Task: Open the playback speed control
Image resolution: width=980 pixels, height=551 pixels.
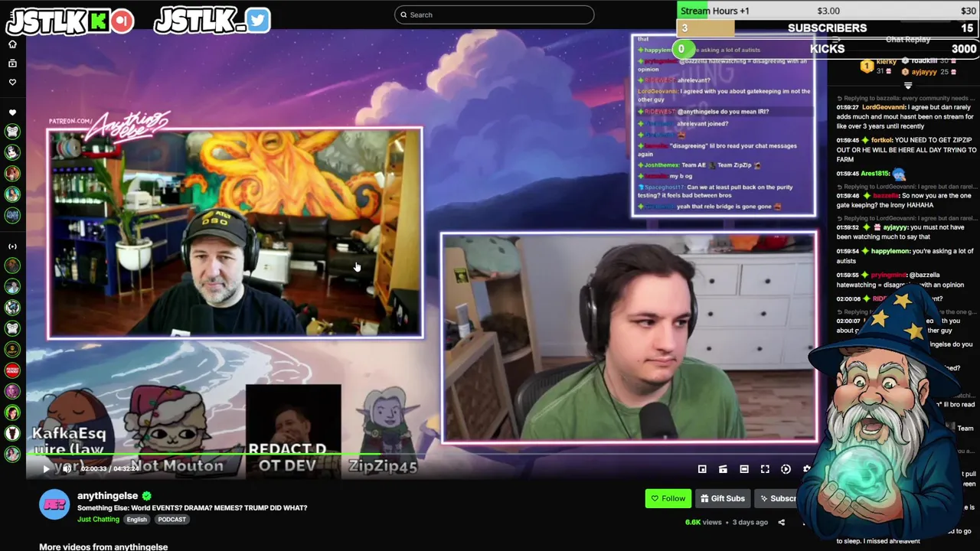Action: (786, 469)
